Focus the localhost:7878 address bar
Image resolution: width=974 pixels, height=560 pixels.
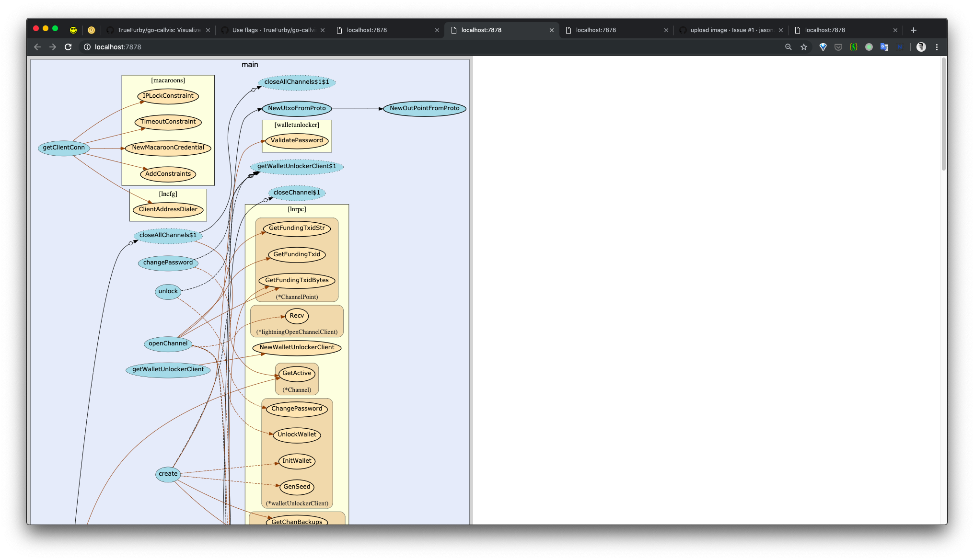point(431,47)
